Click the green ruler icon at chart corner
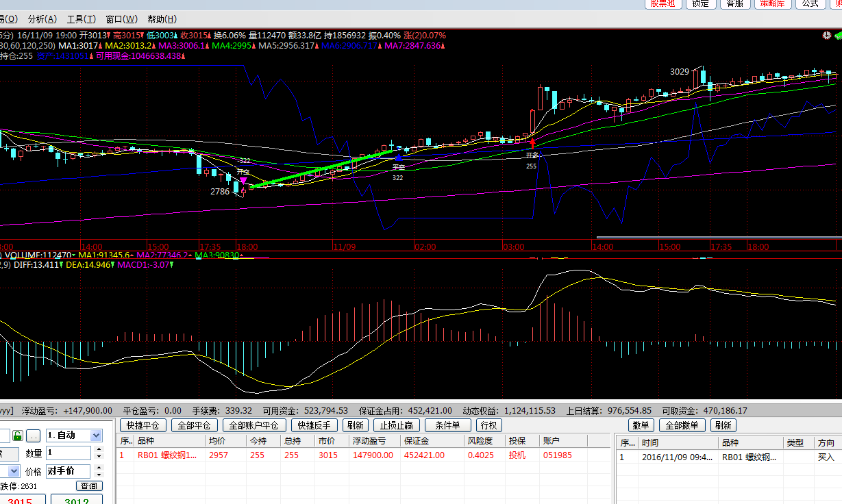 [x=837, y=35]
